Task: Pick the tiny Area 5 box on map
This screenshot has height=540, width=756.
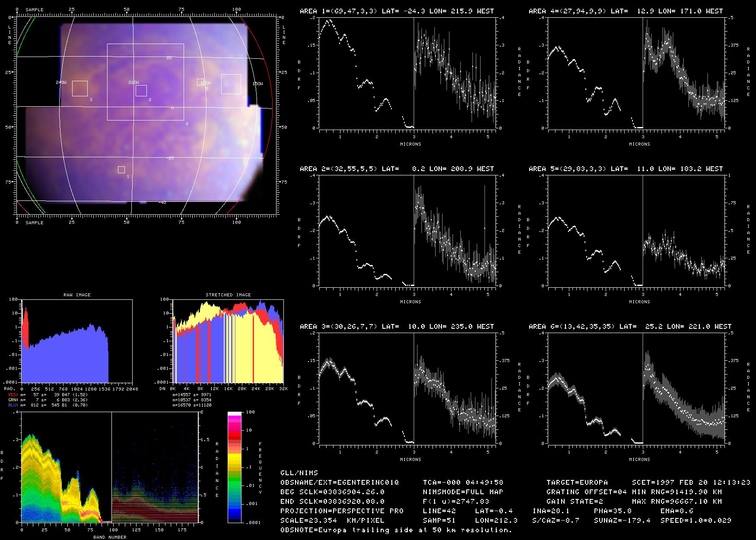Action: tap(200, 82)
